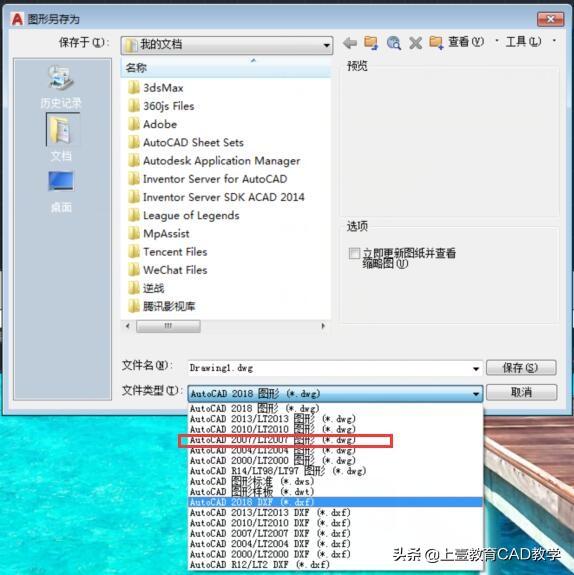Choose AutoCAD 2000/LT2000 DXF option

pos(335,554)
